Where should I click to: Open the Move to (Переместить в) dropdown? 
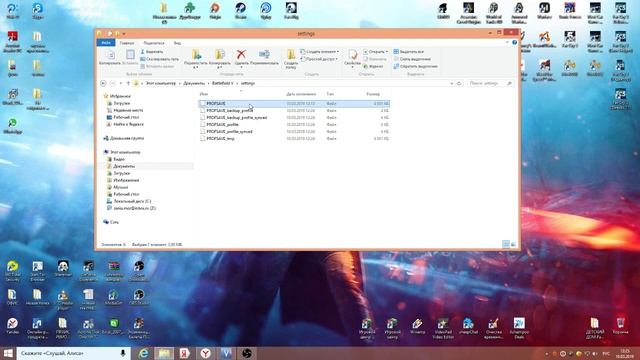click(x=196, y=58)
